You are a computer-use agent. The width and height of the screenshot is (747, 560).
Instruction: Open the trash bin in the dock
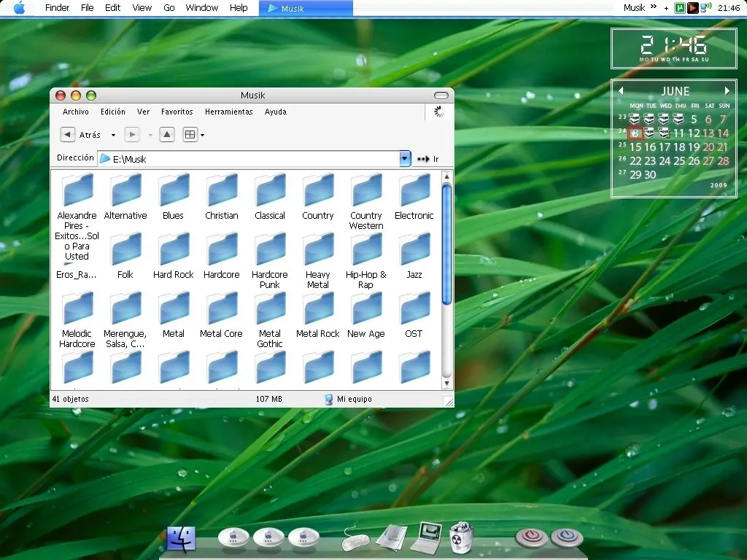click(x=461, y=537)
